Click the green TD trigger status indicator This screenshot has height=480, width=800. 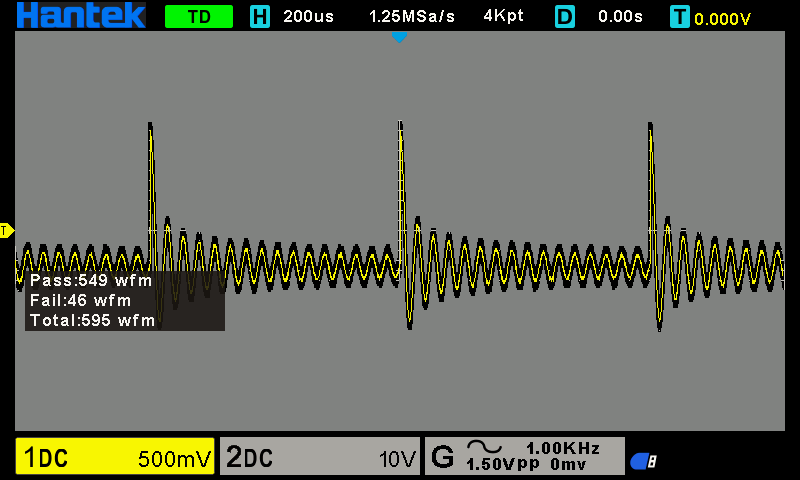tap(198, 17)
